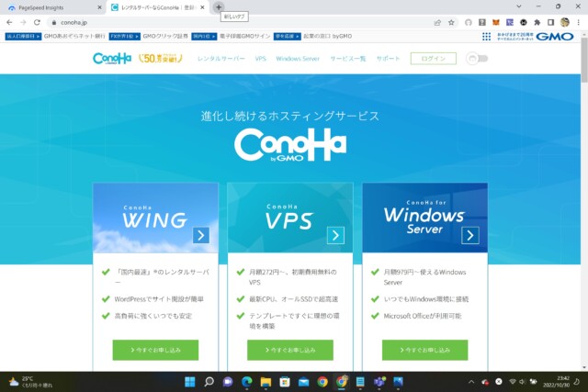This screenshot has width=588, height=392.
Task: Open taskbar Search magnifier
Action: click(209, 382)
